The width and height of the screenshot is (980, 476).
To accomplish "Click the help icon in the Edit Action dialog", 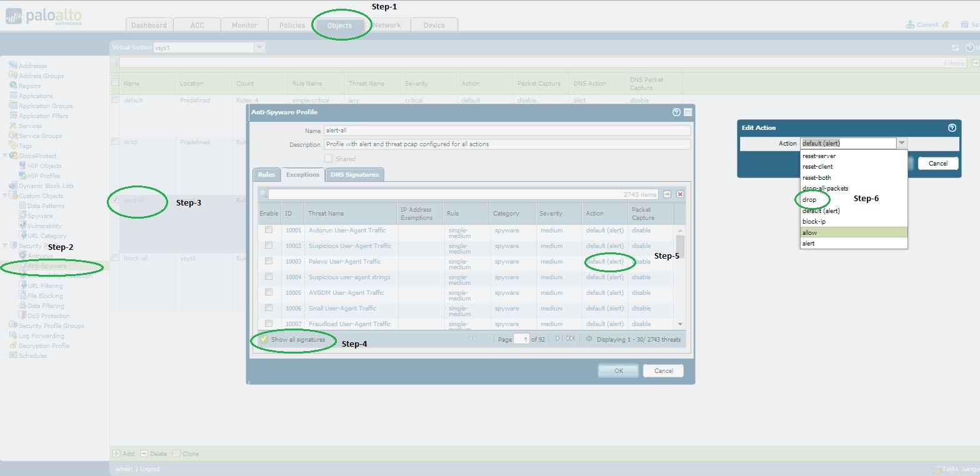I will [x=952, y=127].
